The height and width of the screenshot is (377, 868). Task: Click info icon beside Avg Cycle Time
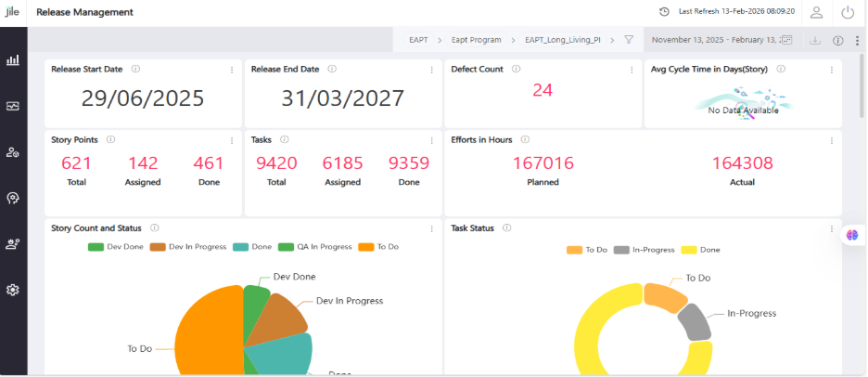pos(781,70)
